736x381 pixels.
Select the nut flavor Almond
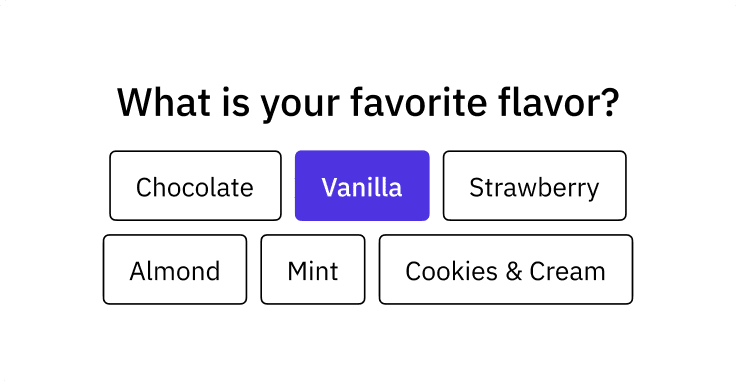(175, 269)
